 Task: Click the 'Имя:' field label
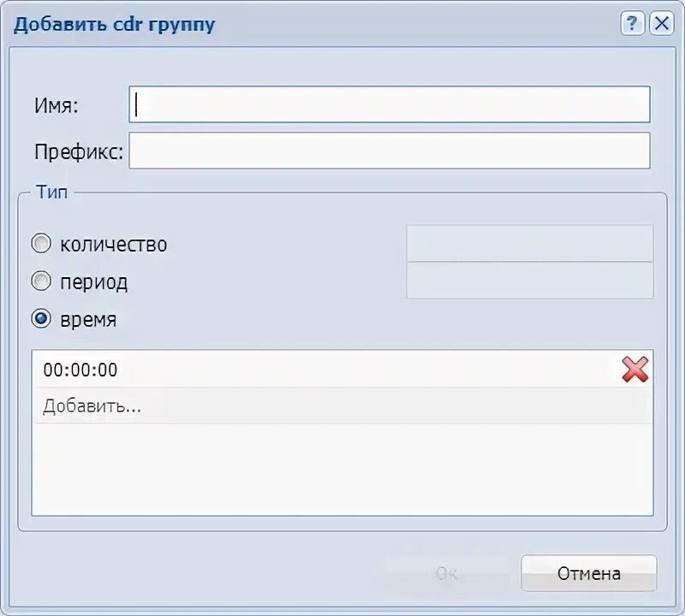tap(57, 105)
